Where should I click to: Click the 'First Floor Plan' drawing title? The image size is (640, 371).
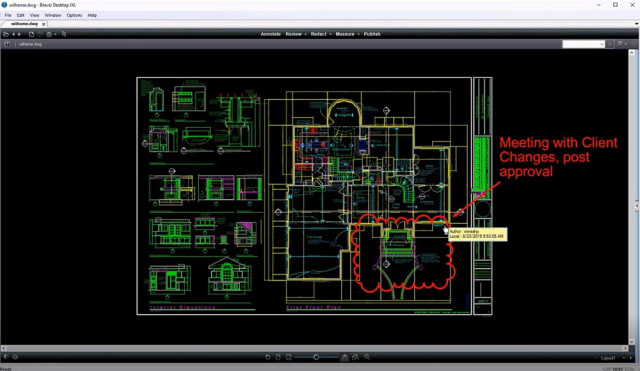tap(313, 307)
